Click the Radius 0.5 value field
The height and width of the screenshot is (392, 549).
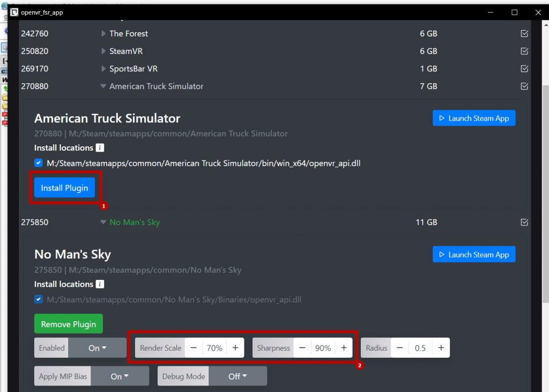coord(420,348)
